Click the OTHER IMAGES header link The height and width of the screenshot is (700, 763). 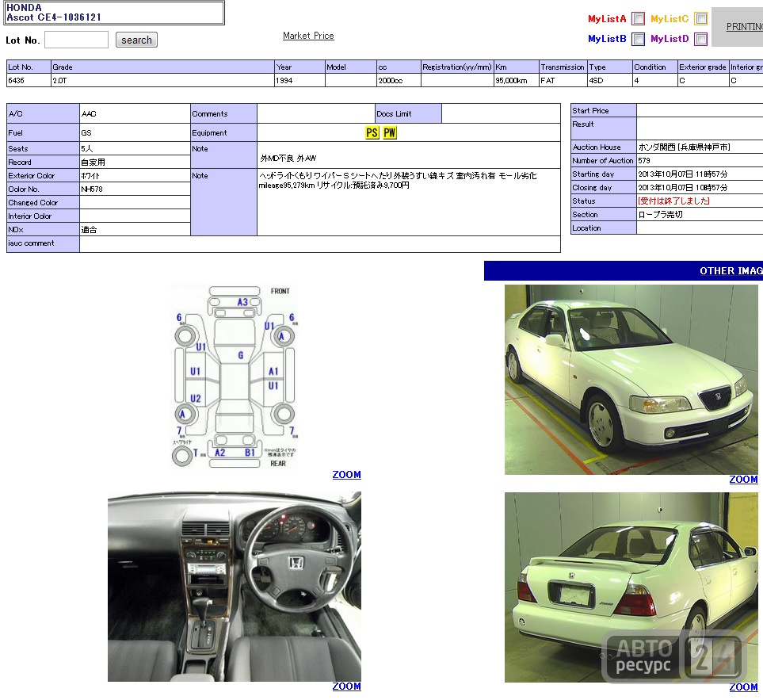731,270
